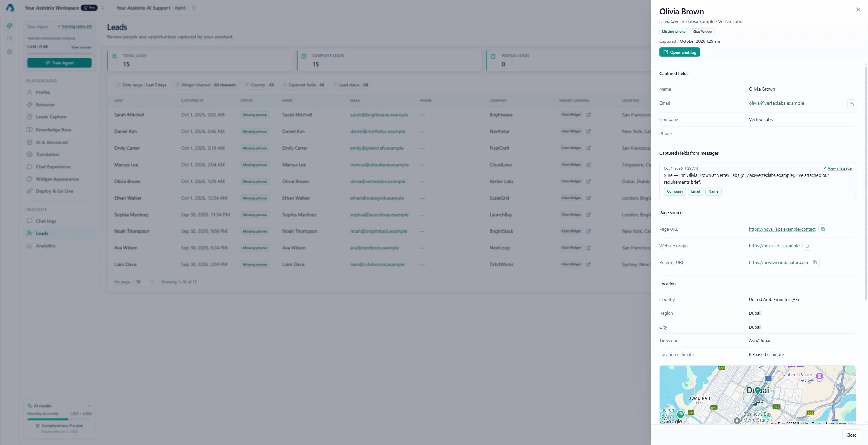Open the Widget Channel filter

[x=206, y=85]
